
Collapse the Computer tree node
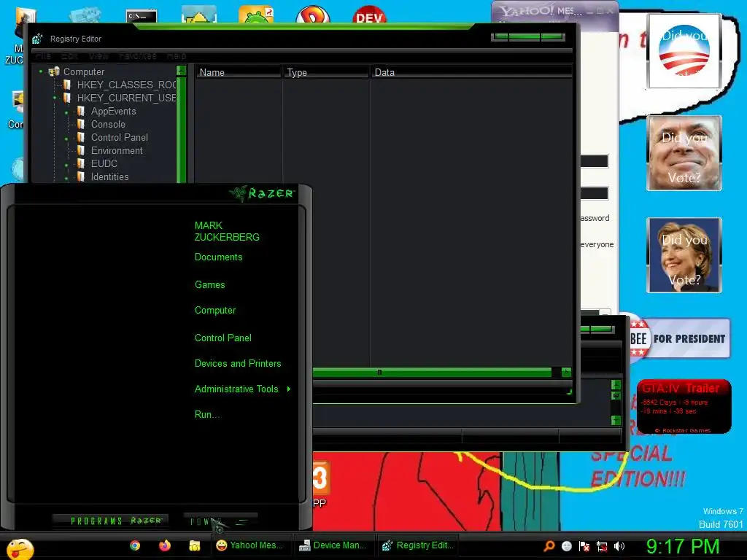(41, 71)
